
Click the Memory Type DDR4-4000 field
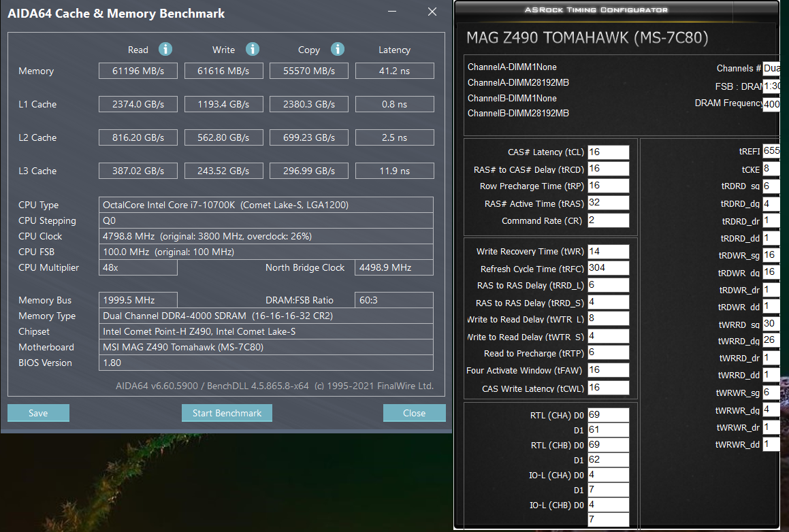[x=266, y=316]
